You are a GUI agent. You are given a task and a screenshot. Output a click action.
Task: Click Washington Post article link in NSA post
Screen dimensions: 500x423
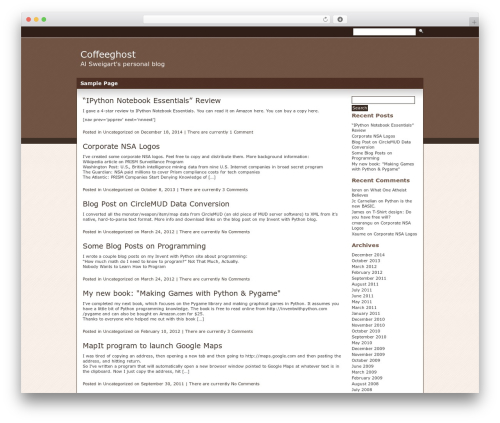coord(203,167)
